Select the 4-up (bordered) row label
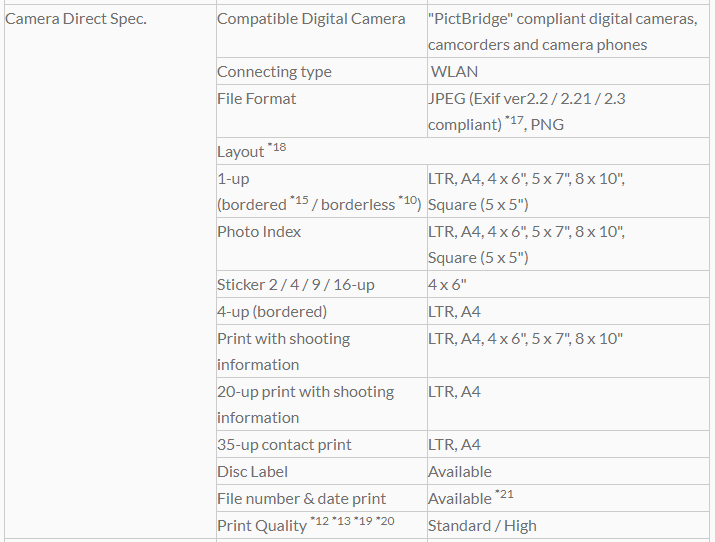Screen dimensions: 715x542 (x=272, y=312)
